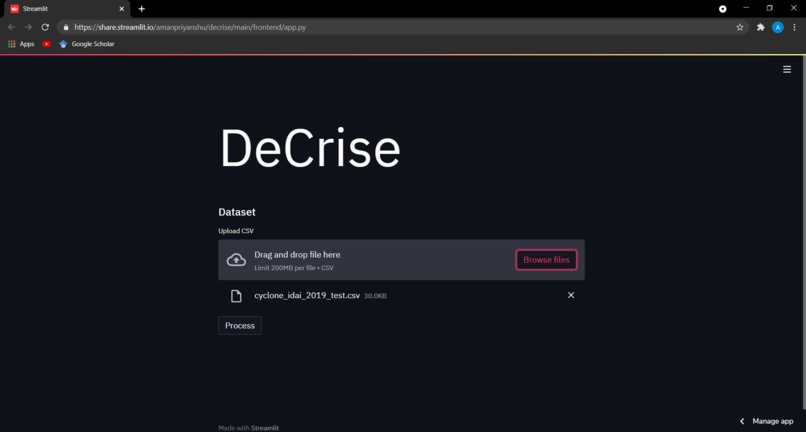Image resolution: width=806 pixels, height=432 pixels.
Task: Click the 30.0KB file size text
Action: click(x=375, y=296)
